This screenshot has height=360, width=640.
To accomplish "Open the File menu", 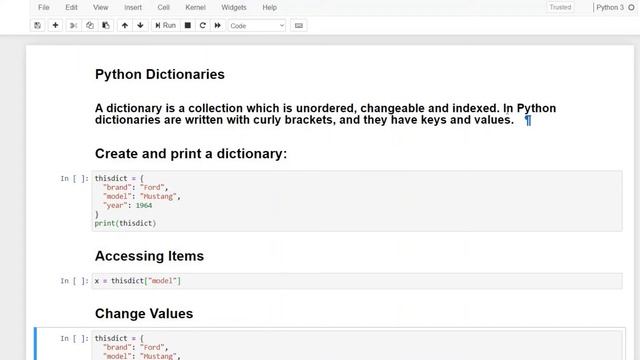I will point(44,7).
